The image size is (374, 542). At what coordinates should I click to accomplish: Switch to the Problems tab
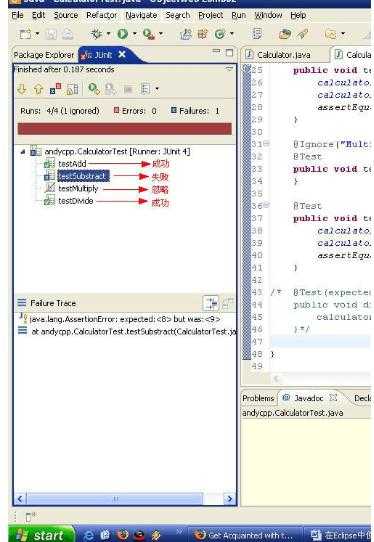pyautogui.click(x=258, y=398)
